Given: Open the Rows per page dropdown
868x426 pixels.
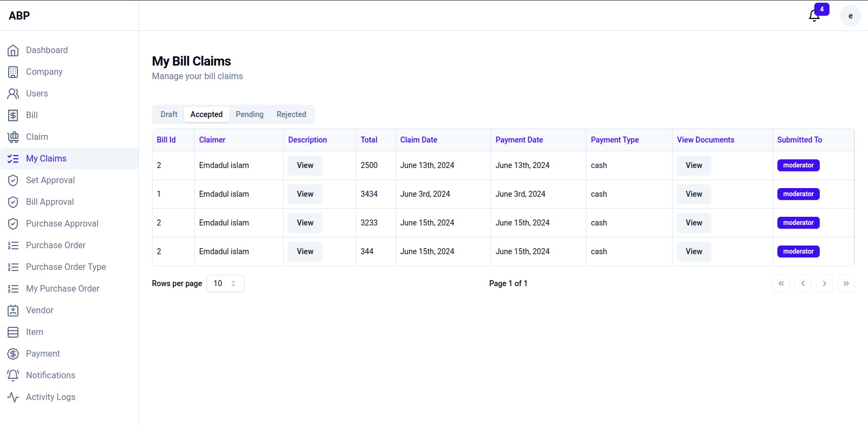Looking at the screenshot, I should (x=225, y=283).
